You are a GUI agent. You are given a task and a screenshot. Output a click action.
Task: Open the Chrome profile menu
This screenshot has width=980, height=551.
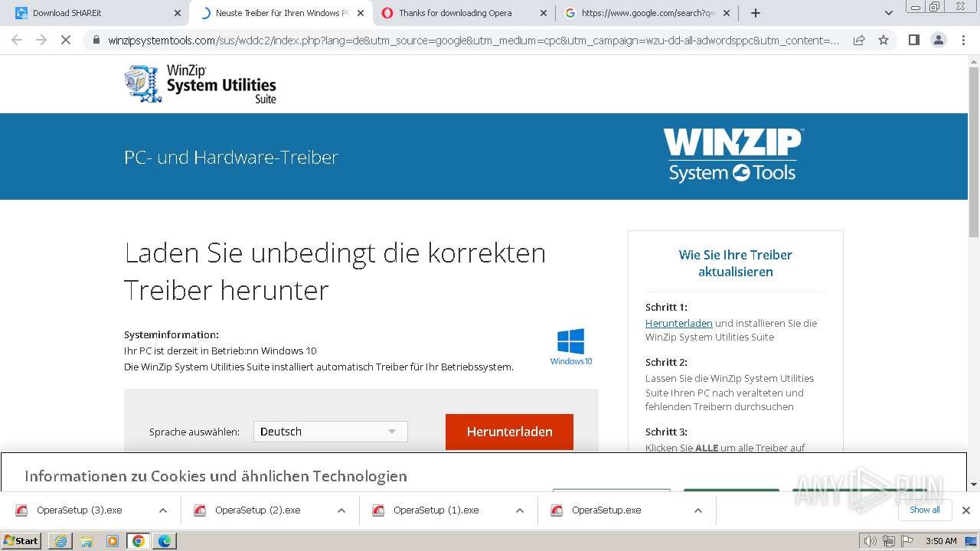[x=939, y=40]
